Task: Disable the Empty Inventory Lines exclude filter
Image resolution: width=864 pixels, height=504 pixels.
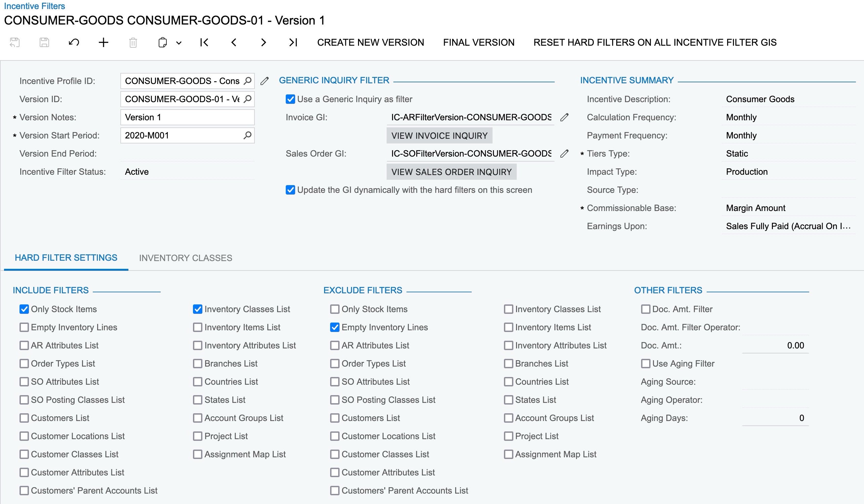Action: (x=335, y=327)
